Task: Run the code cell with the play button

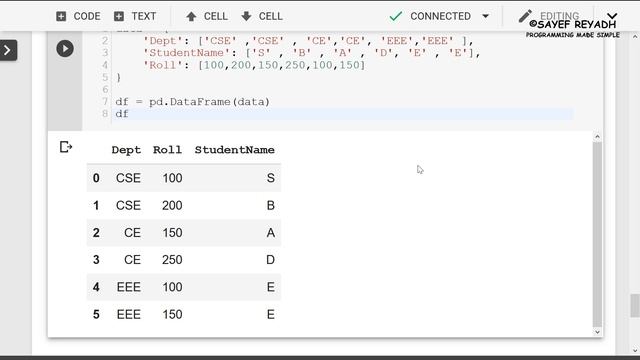Action: coord(65,49)
